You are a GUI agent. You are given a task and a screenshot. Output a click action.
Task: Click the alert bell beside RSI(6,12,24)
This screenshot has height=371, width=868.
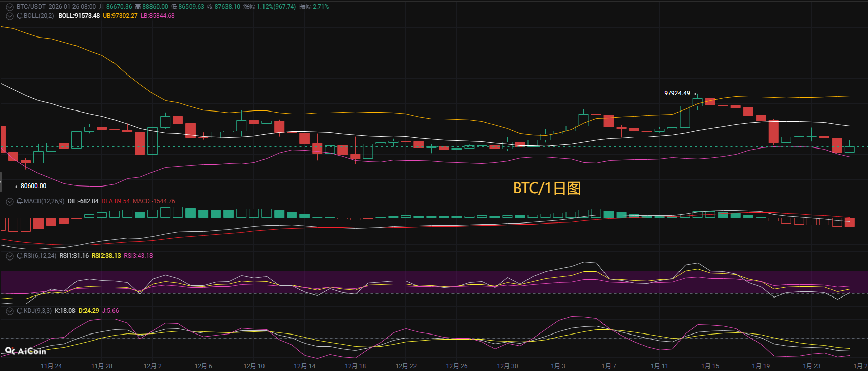20,256
